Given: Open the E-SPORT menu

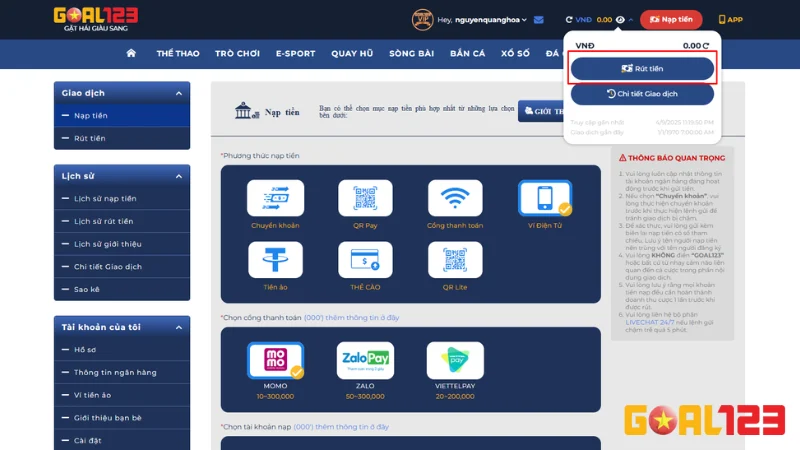Looking at the screenshot, I should coord(295,54).
